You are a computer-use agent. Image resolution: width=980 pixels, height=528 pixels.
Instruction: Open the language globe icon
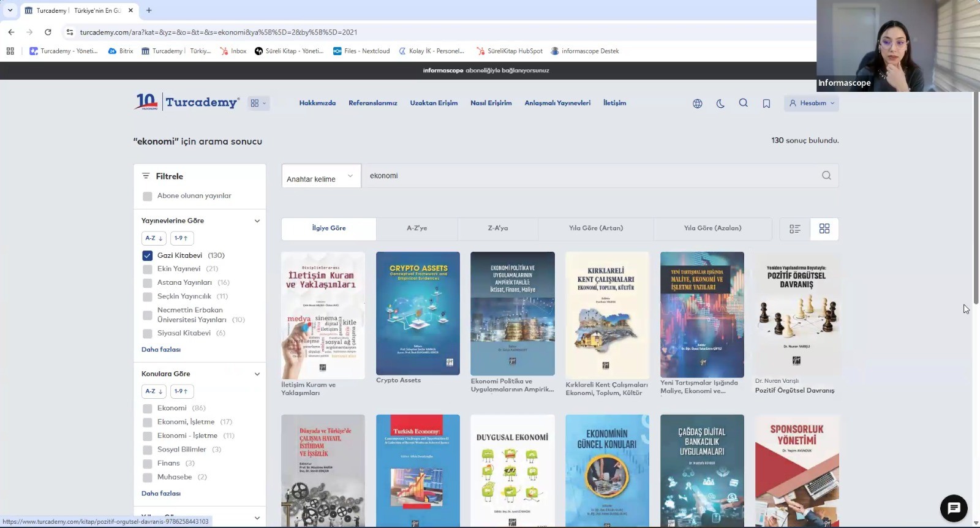697,104
